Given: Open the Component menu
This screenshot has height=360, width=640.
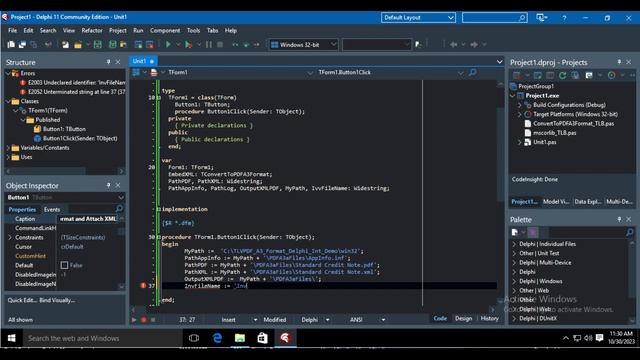Looking at the screenshot, I should (x=165, y=31).
